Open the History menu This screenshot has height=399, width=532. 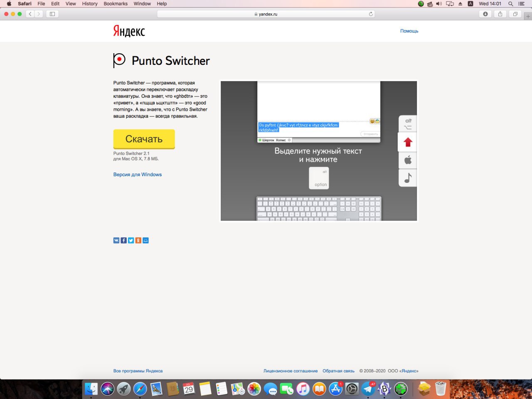[x=90, y=4]
